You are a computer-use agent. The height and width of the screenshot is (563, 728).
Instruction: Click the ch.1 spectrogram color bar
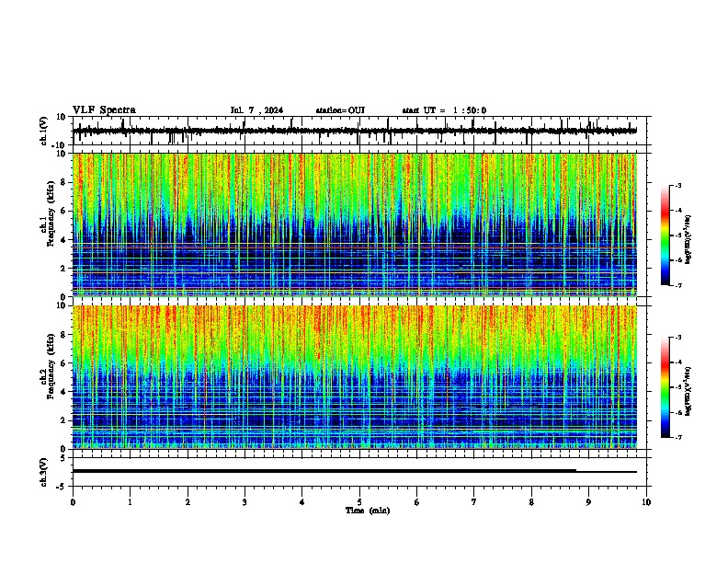tap(665, 236)
